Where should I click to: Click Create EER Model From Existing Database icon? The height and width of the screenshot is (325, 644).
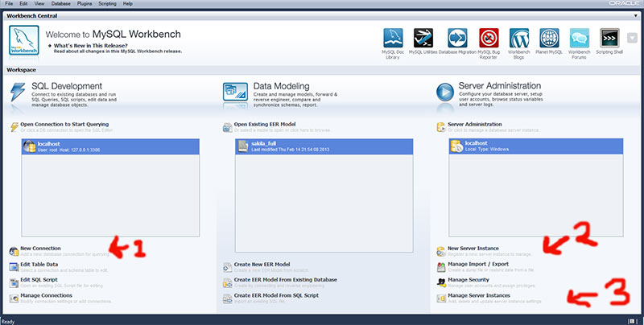point(228,282)
